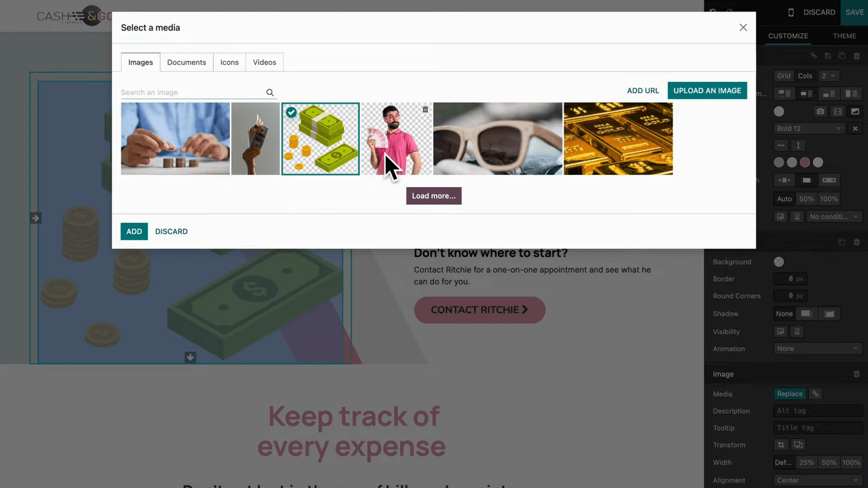Screen dimensions: 868x488
Task: Click the Load more button
Action: point(434,196)
